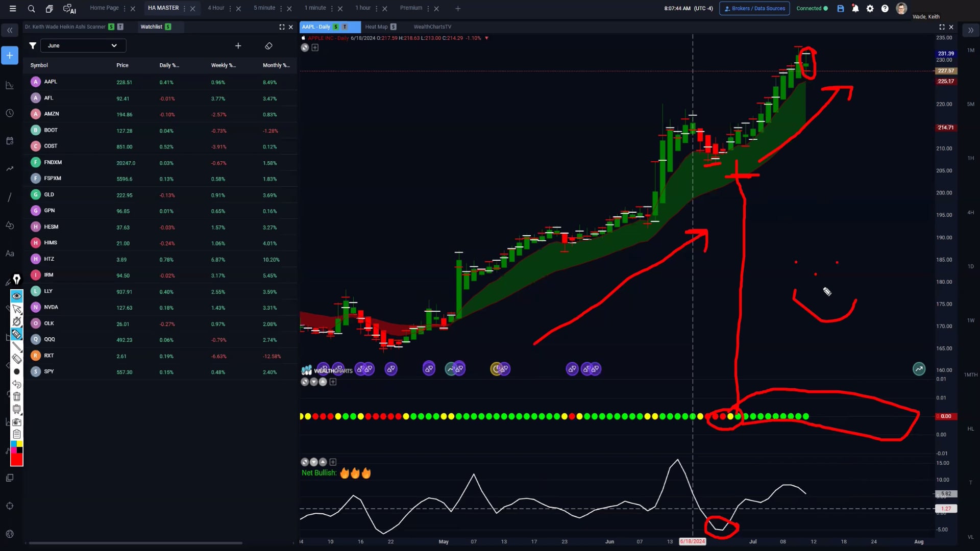
Task: Click the Brokers / Data Sources button
Action: pos(754,9)
